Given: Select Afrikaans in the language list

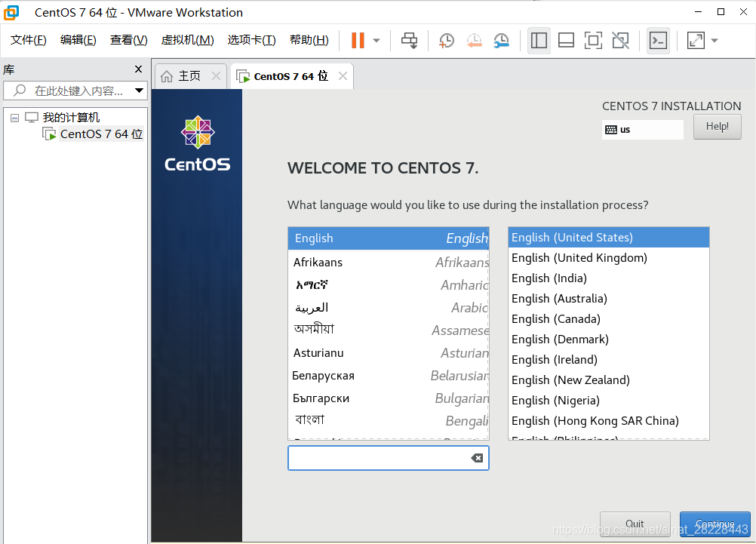Looking at the screenshot, I should coord(388,263).
